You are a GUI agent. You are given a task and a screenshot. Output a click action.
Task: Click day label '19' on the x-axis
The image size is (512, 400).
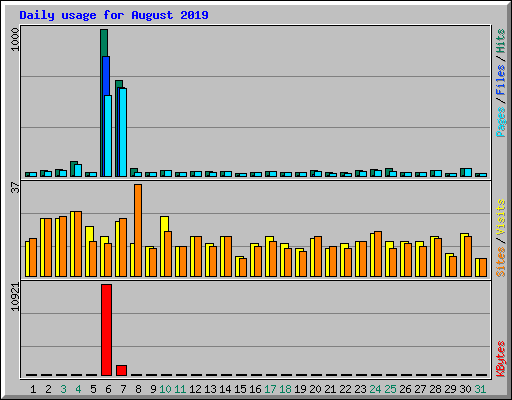point(300,389)
